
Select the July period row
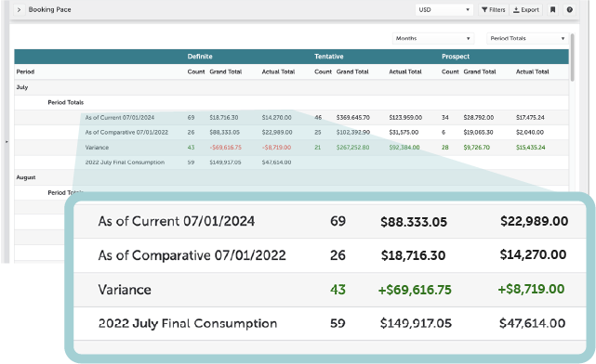pos(292,87)
